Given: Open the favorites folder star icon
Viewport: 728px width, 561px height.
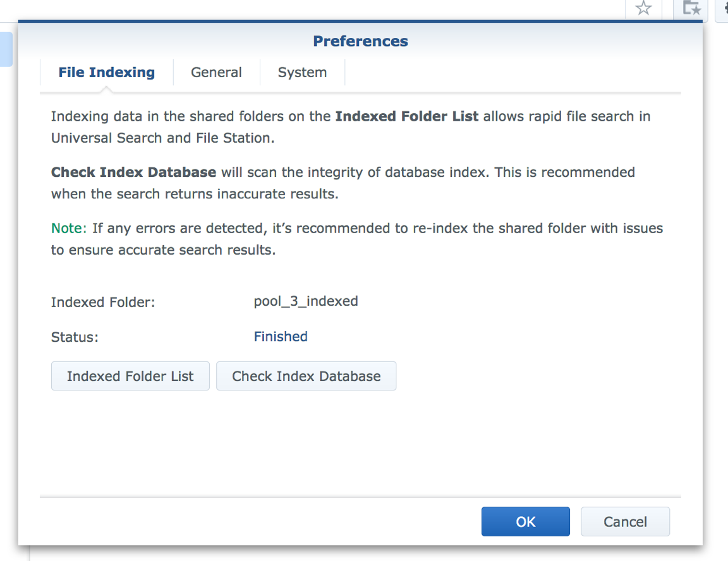Looking at the screenshot, I should (691, 8).
